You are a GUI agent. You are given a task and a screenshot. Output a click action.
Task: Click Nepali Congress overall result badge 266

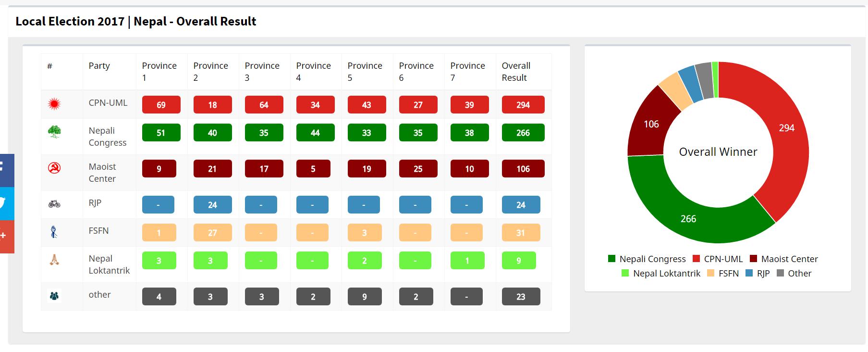pos(523,133)
